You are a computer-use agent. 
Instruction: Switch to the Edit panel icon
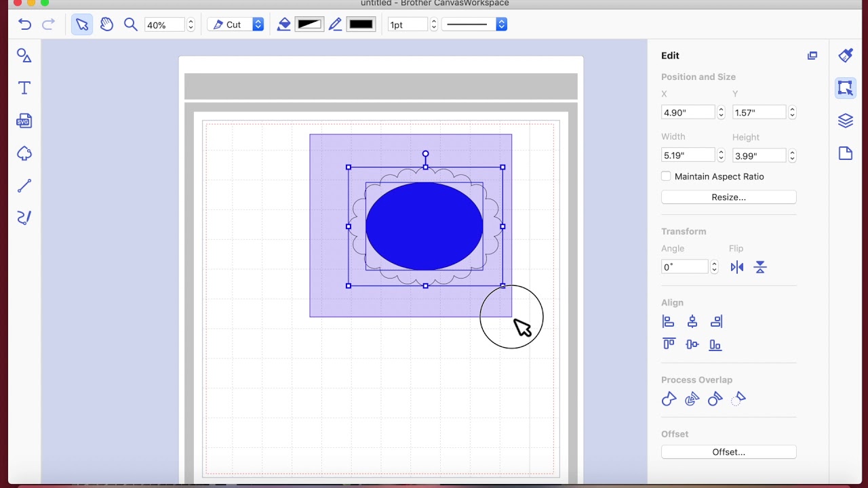click(845, 88)
